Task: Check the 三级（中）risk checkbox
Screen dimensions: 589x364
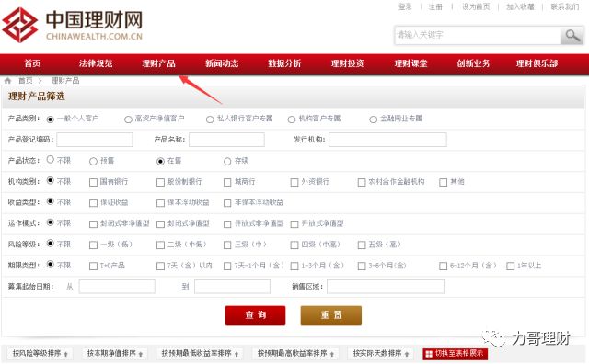Action: [227, 245]
